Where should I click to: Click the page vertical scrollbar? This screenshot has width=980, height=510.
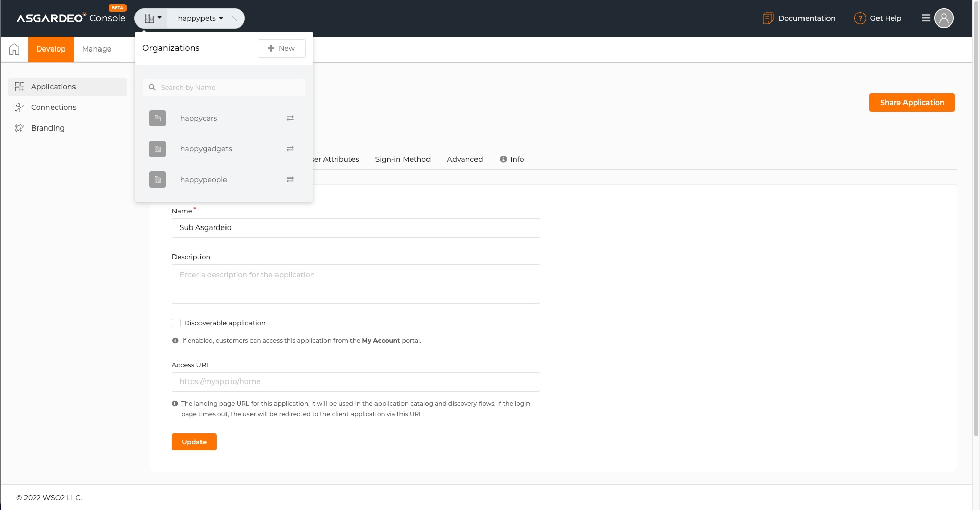(x=976, y=219)
